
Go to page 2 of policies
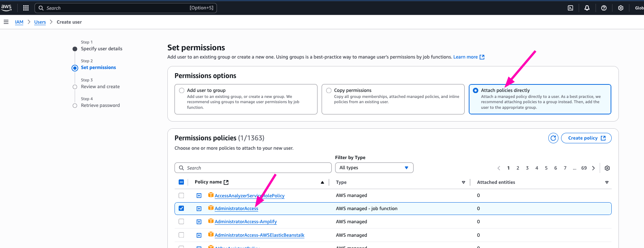coord(518,168)
